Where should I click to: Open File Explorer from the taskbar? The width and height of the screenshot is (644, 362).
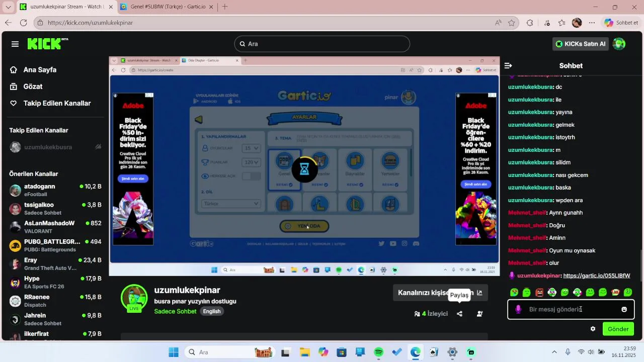click(x=304, y=352)
